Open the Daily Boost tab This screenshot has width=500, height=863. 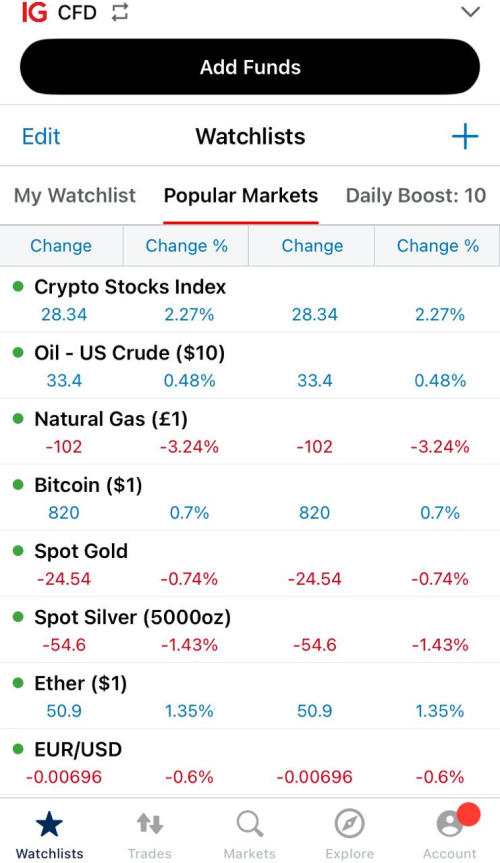[416, 195]
